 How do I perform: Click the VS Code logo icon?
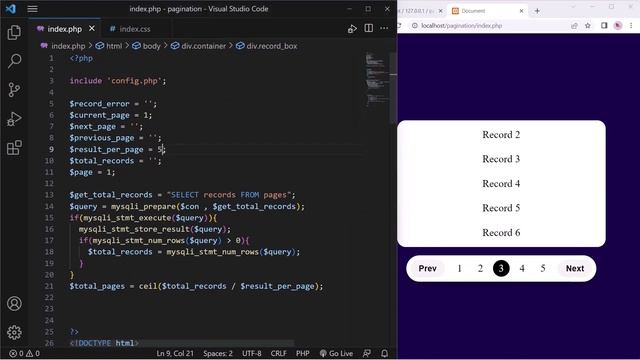coord(11,9)
